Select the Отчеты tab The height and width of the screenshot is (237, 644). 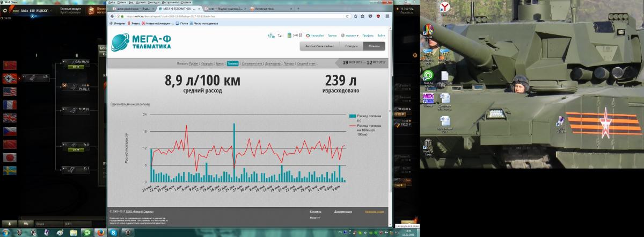coord(374,46)
